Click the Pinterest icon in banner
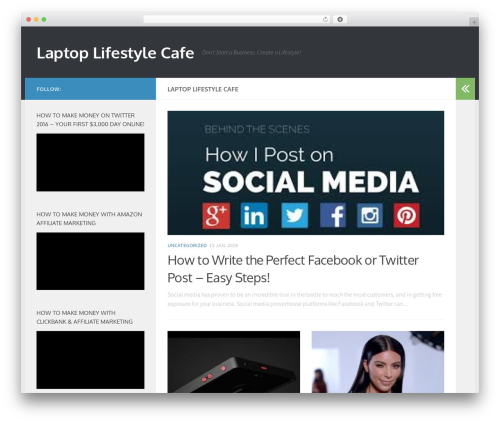 tap(406, 215)
